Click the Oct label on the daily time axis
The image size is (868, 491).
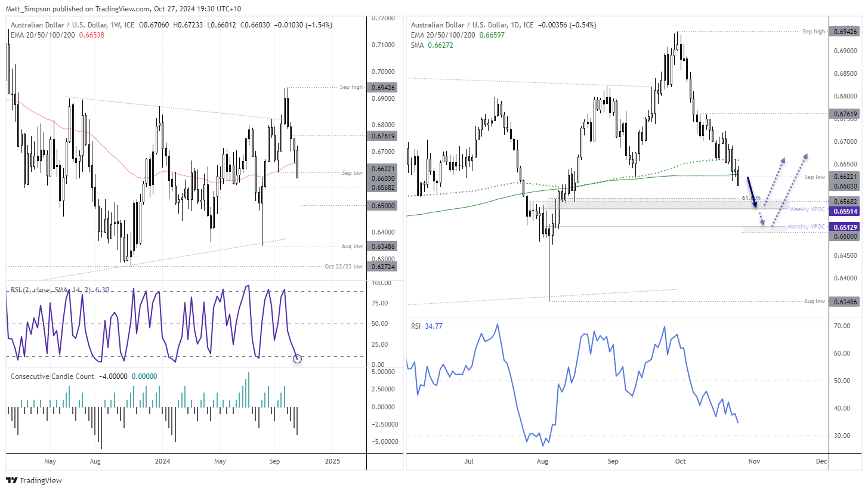[x=680, y=461]
